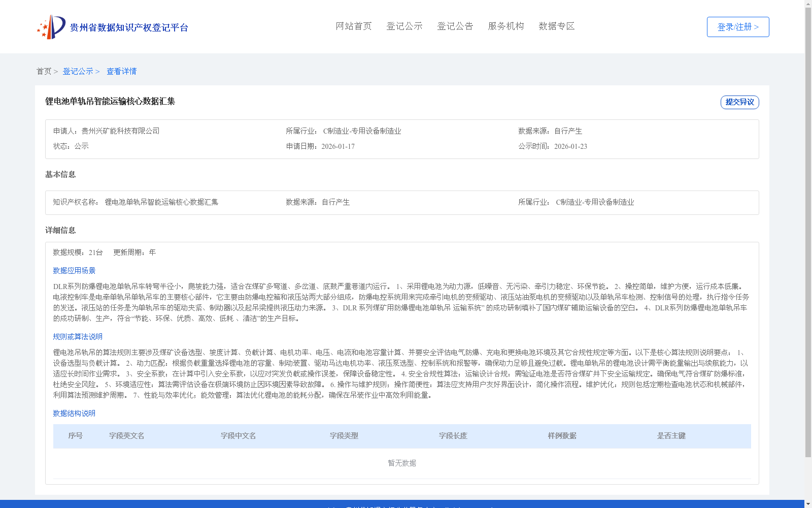Go to 首页 breadcrumb link
The height and width of the screenshot is (508, 812).
coord(44,71)
